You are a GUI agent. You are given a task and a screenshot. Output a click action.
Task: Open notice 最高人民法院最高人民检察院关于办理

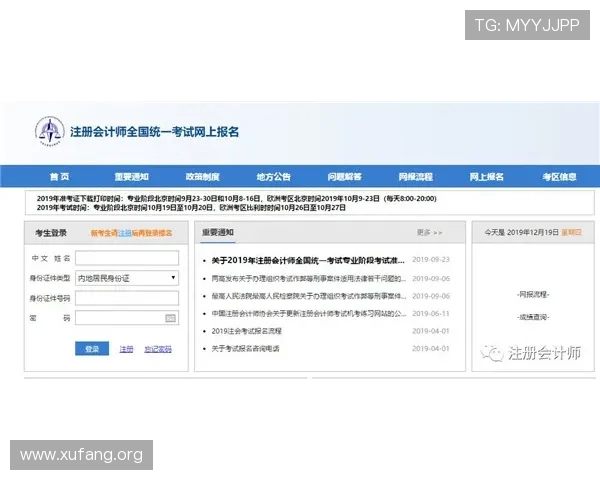(308, 296)
